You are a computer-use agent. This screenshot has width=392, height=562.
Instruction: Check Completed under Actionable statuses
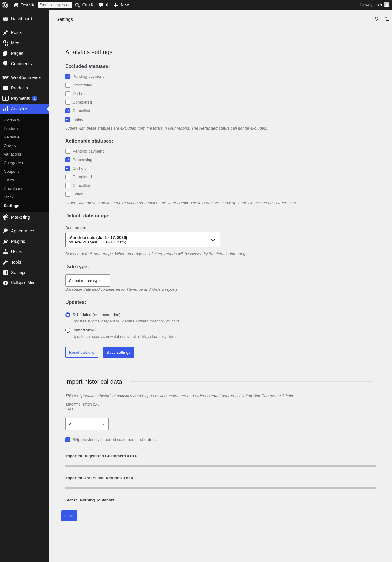click(68, 177)
